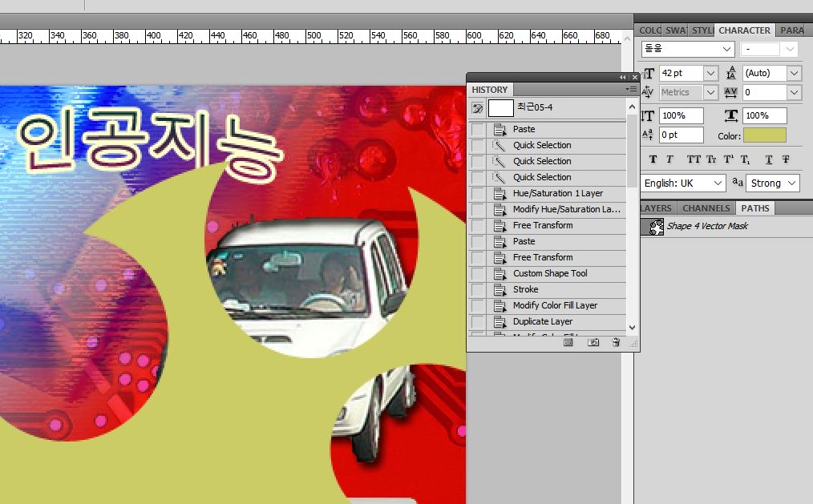
Task: Apply Superscript text style
Action: (729, 159)
